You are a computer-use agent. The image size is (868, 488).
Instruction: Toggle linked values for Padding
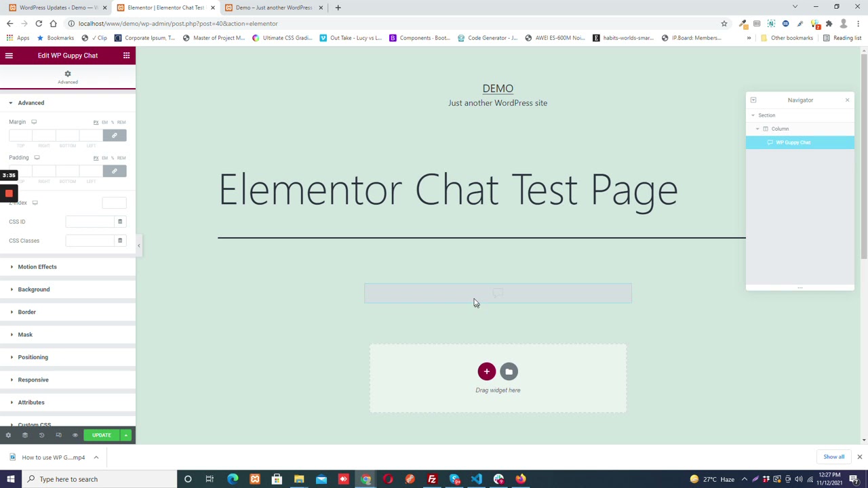pos(114,171)
